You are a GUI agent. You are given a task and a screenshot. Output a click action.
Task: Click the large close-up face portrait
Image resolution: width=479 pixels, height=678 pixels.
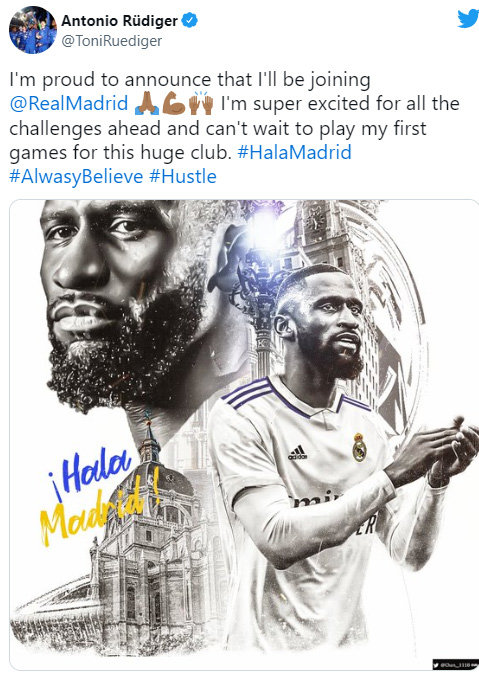125,303
